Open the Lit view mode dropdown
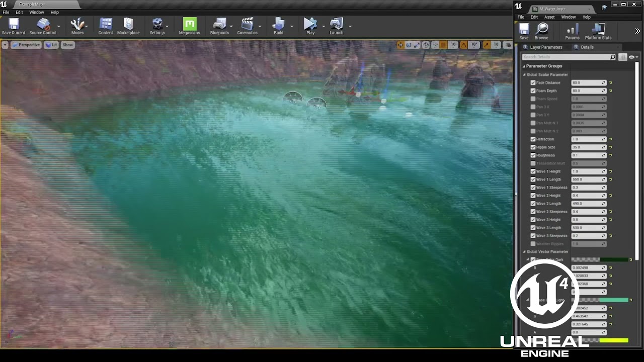The width and height of the screenshot is (644, 362). [51, 45]
